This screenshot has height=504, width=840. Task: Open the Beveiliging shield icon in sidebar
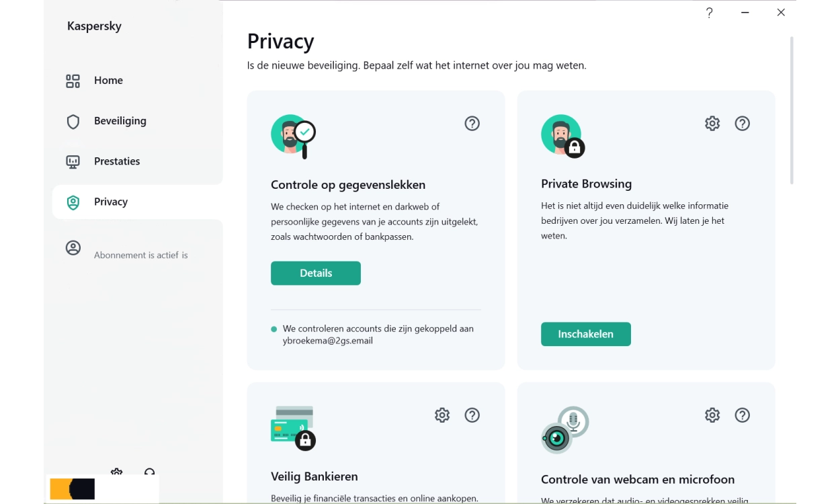tap(73, 122)
